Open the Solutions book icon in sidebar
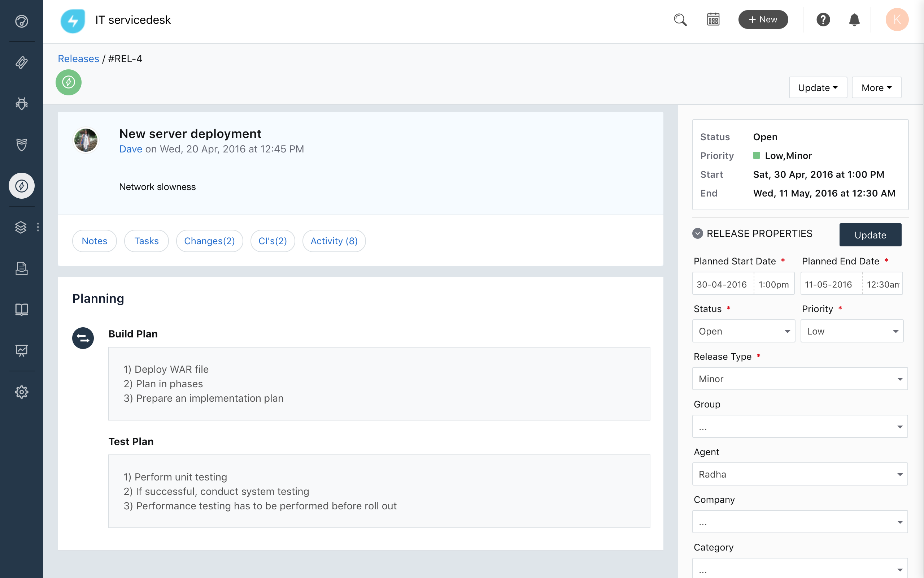Viewport: 924px width, 578px height. point(21,309)
